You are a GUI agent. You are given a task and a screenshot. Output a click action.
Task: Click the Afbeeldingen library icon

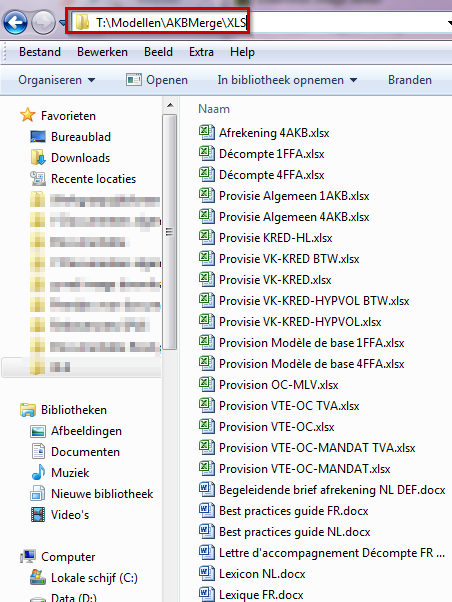38,431
